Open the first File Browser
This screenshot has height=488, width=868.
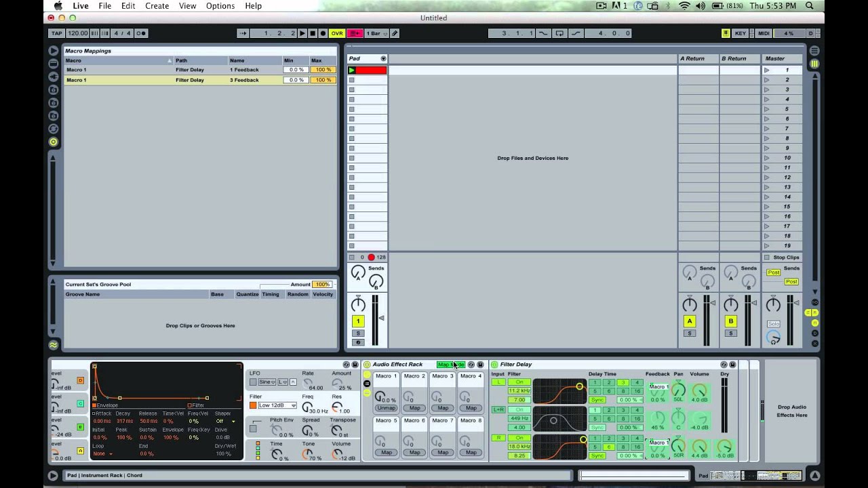point(53,89)
